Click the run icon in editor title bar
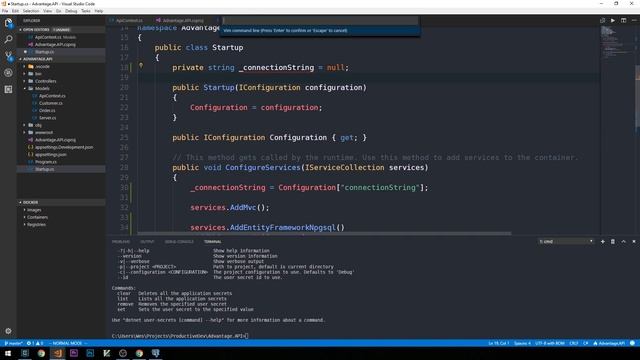640x360 pixels. (613, 20)
